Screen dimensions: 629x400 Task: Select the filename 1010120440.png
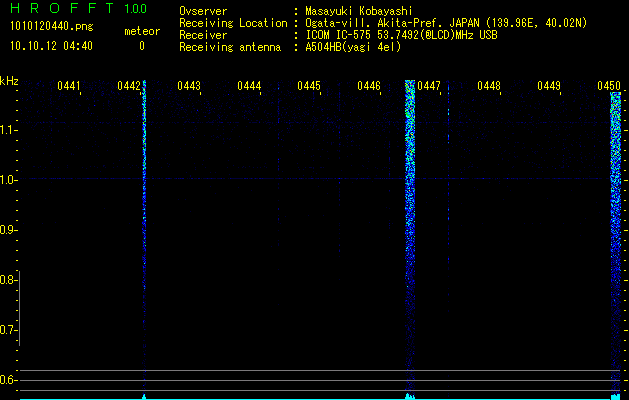pyautogui.click(x=51, y=26)
